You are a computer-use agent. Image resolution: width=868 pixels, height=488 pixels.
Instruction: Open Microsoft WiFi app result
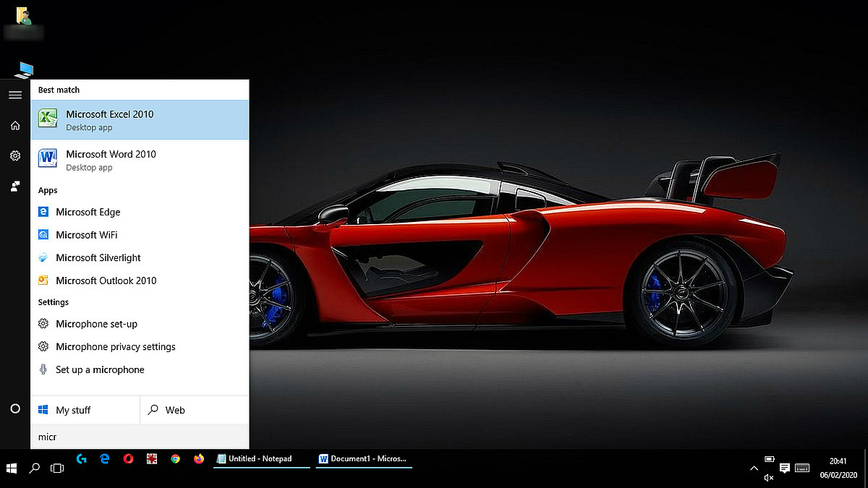[x=140, y=235]
